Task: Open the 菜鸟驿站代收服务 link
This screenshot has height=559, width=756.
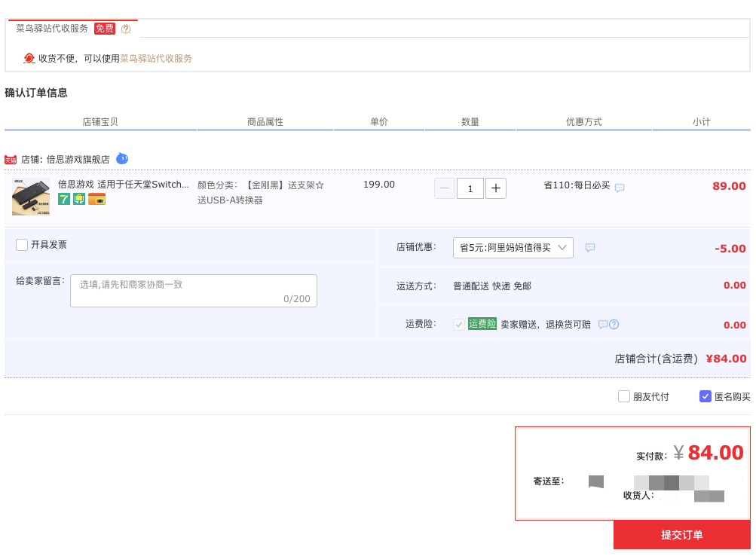Action: (x=156, y=59)
